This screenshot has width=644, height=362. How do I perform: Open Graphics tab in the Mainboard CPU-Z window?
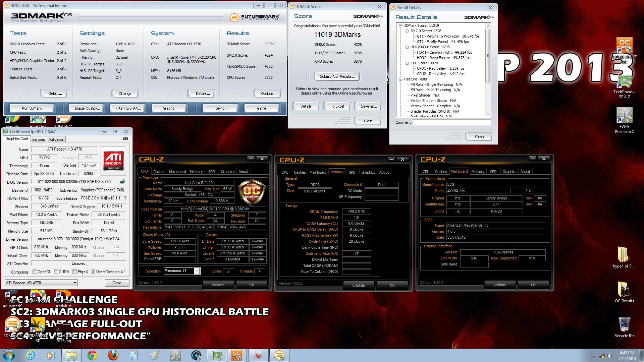(509, 172)
